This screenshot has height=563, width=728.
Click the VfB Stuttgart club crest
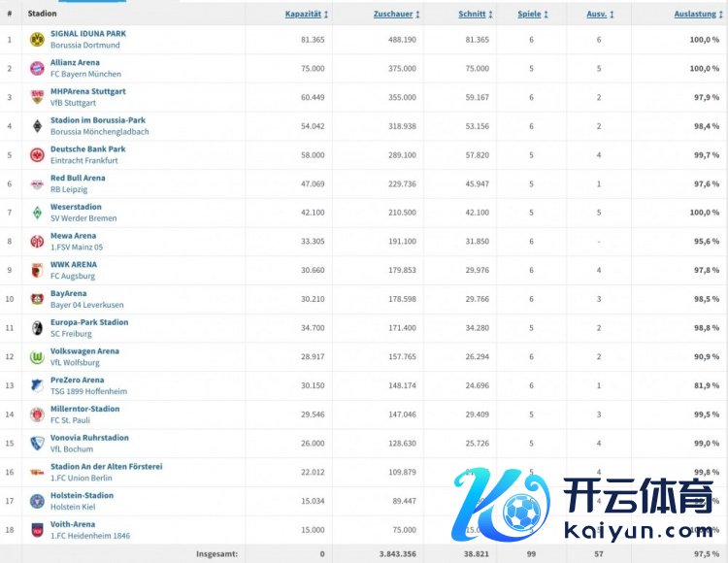click(36, 97)
